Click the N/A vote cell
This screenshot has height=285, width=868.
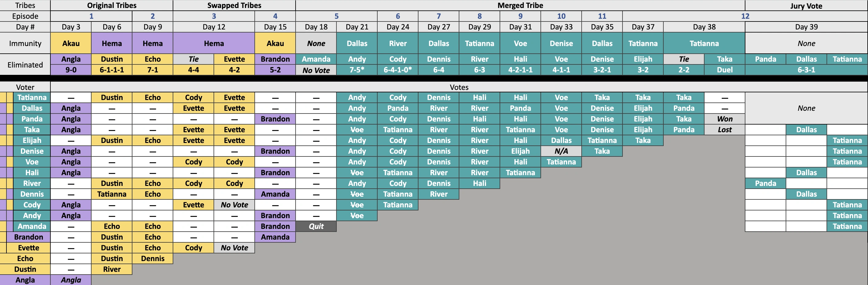[561, 151]
